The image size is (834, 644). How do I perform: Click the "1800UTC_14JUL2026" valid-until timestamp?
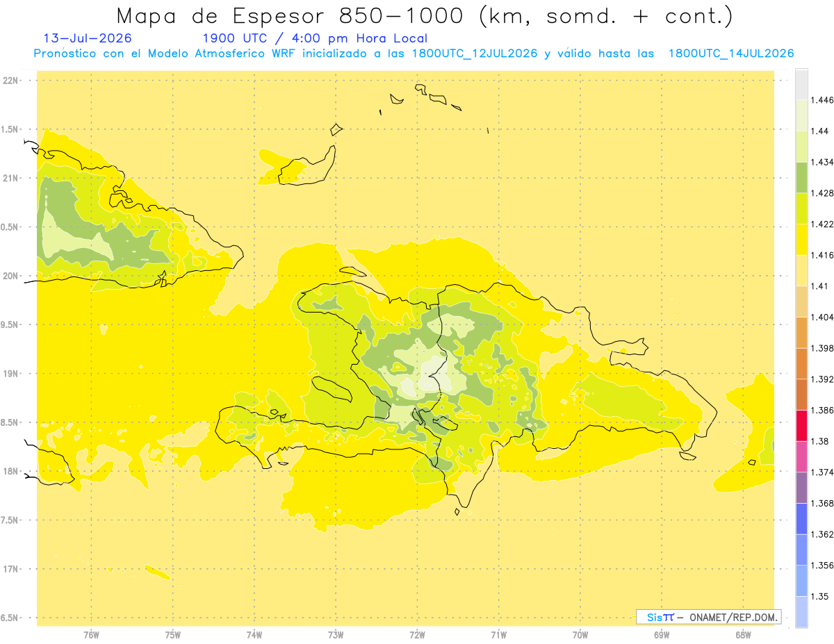point(731,53)
